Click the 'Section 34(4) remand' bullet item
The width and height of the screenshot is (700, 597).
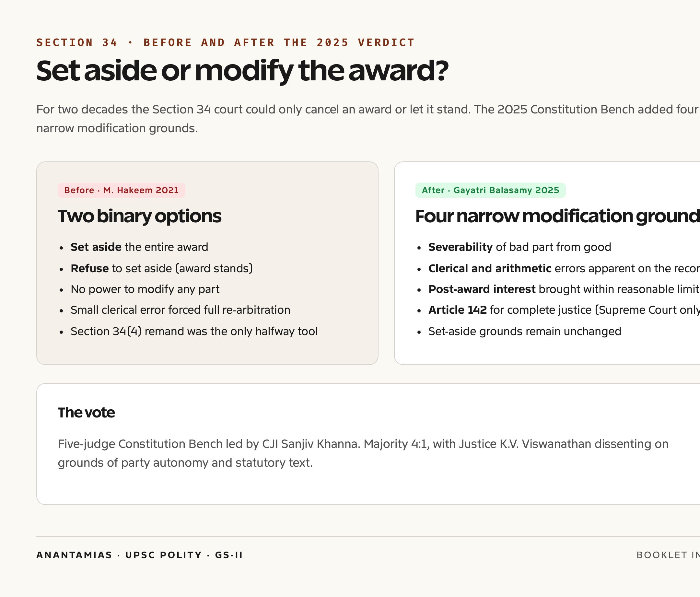click(x=194, y=331)
